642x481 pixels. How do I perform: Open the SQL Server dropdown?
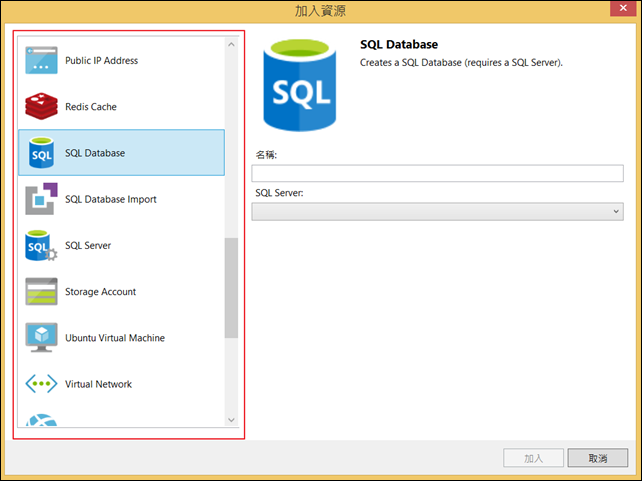coord(437,212)
